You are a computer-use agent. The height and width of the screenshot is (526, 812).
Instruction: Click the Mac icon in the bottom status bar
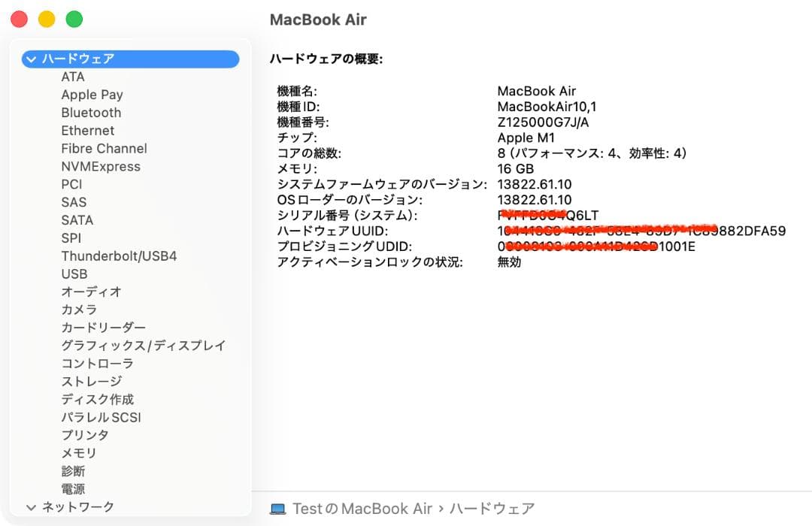click(x=279, y=508)
